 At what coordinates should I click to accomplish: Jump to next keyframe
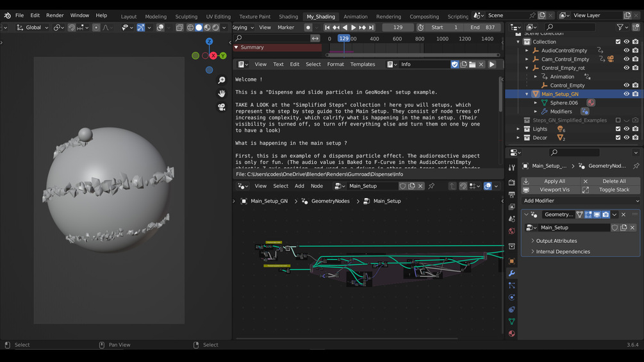point(362,28)
